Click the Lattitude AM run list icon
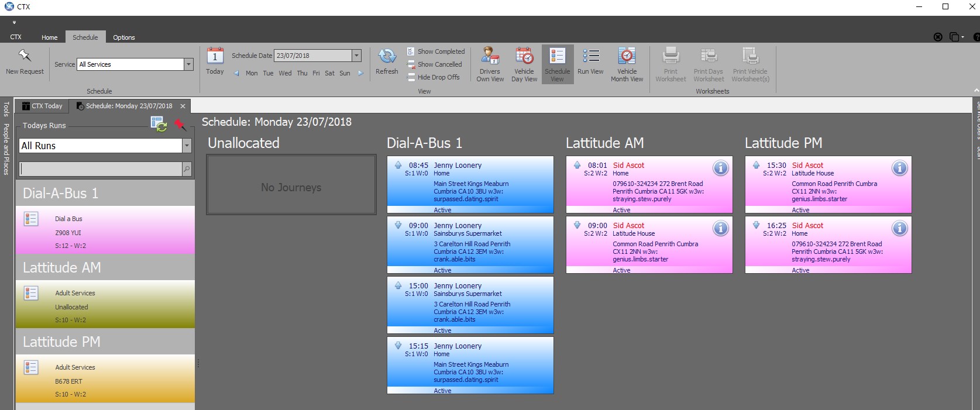980x410 pixels. click(31, 293)
